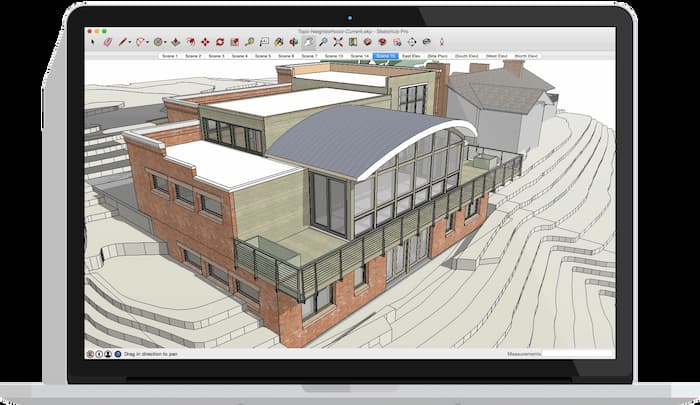Open the (North Elev) scene tab

pos(526,56)
